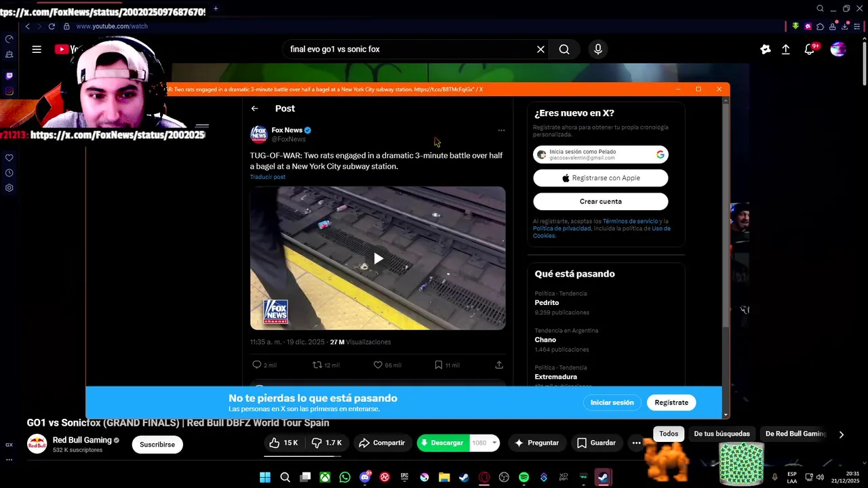This screenshot has height=488, width=868.
Task: Click Regístrate in the blue banner
Action: point(671,403)
